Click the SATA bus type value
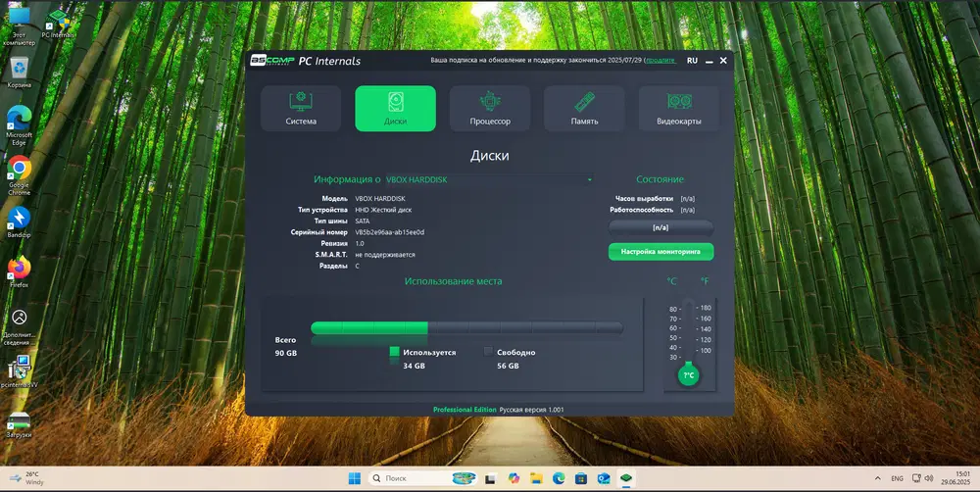Screen dimensions: 980x492 tap(362, 221)
